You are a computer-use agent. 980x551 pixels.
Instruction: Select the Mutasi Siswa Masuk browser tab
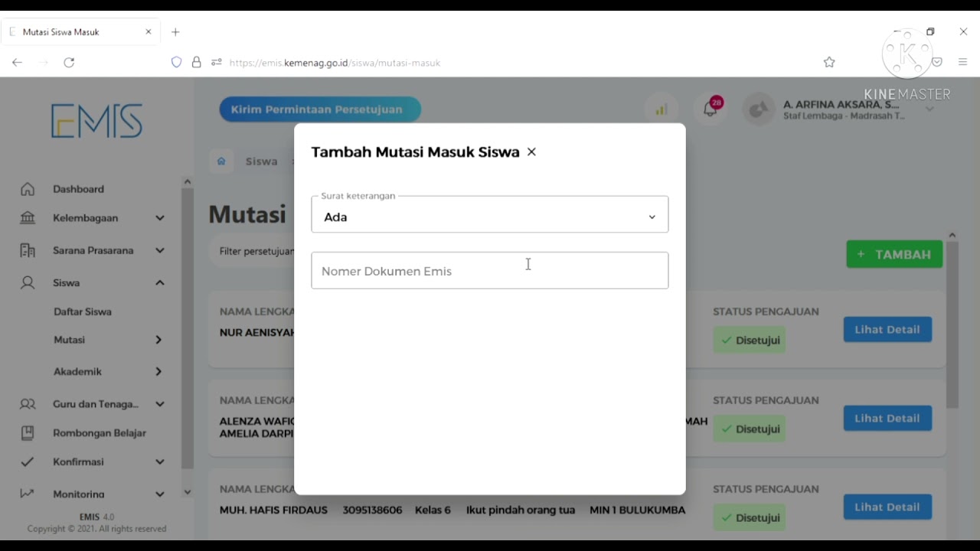tap(80, 32)
